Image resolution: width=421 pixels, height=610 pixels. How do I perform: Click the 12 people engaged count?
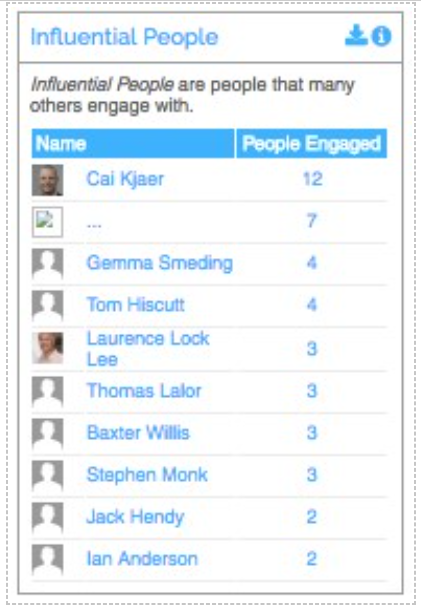[312, 179]
